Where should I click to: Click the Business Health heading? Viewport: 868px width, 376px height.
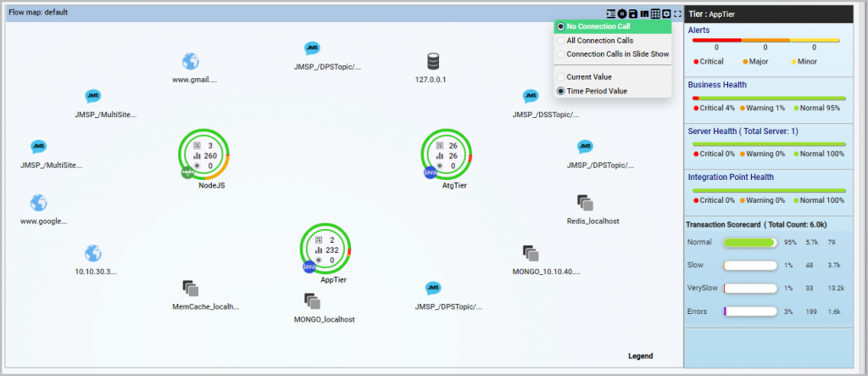pyautogui.click(x=717, y=85)
